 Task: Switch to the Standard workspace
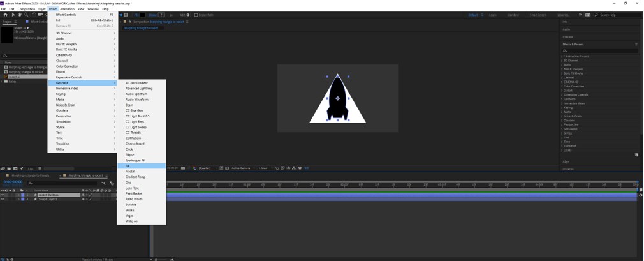click(x=513, y=15)
